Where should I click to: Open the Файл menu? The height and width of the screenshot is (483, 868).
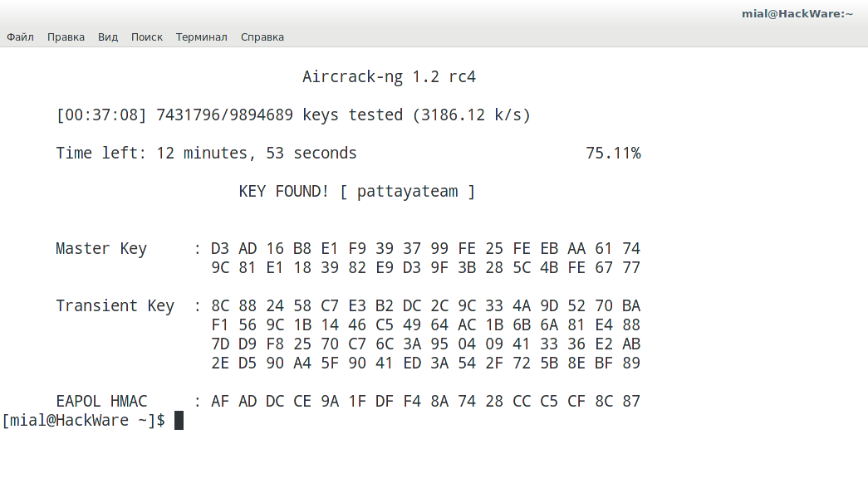tap(20, 37)
